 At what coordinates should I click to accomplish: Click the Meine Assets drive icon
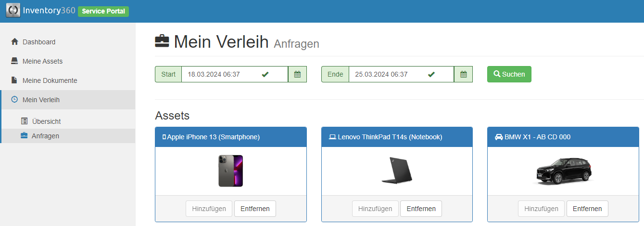tap(14, 61)
